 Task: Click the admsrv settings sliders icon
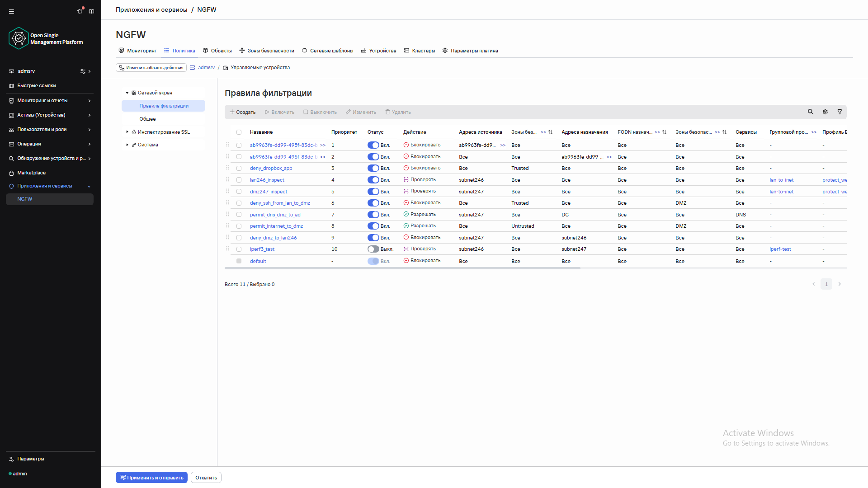(83, 71)
